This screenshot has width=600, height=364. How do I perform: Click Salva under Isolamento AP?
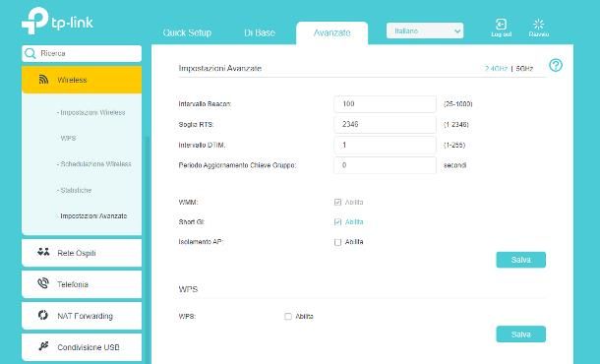tap(520, 260)
